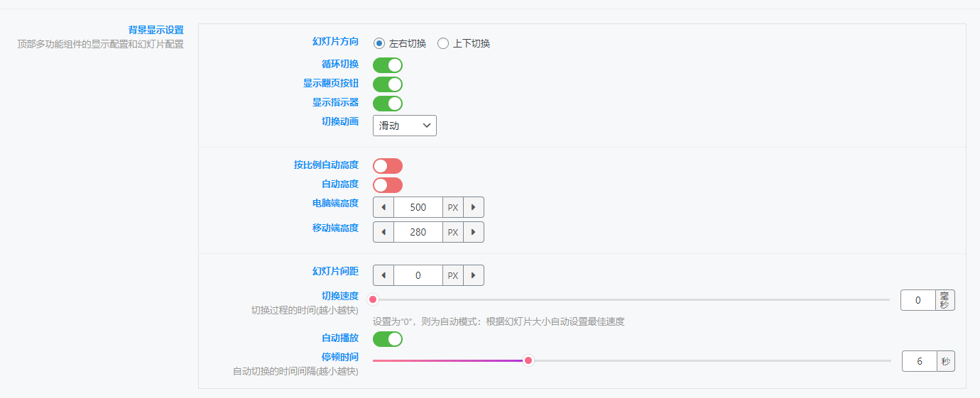
Task: Decrease 移动端高度 with left arrow
Action: pos(383,232)
